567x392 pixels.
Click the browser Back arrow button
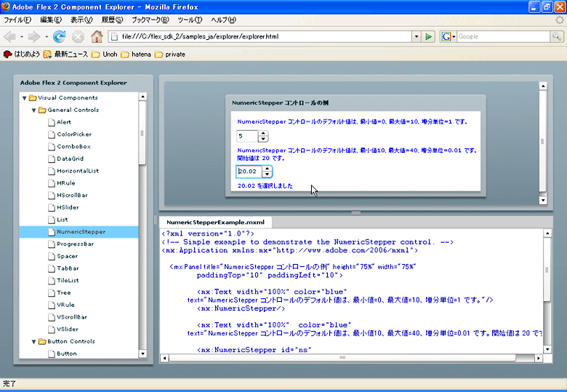point(9,36)
